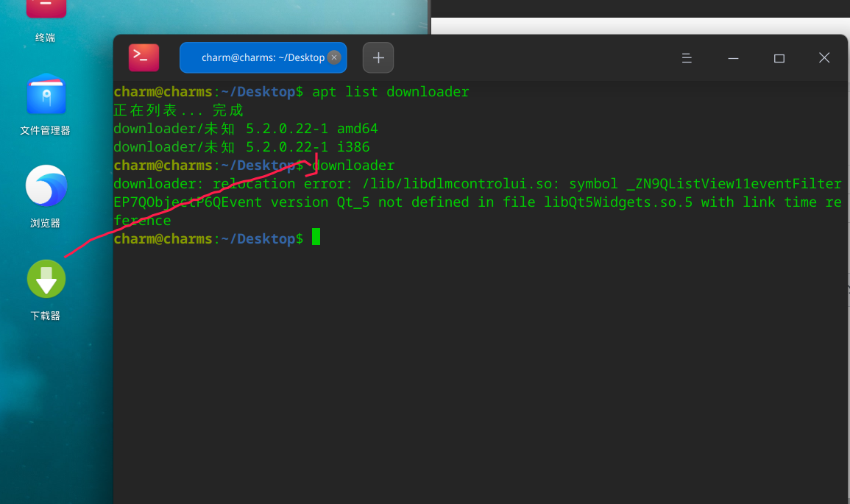850x504 pixels.
Task: Click the '文件管理器' label under the file manager icon
Action: [x=46, y=131]
